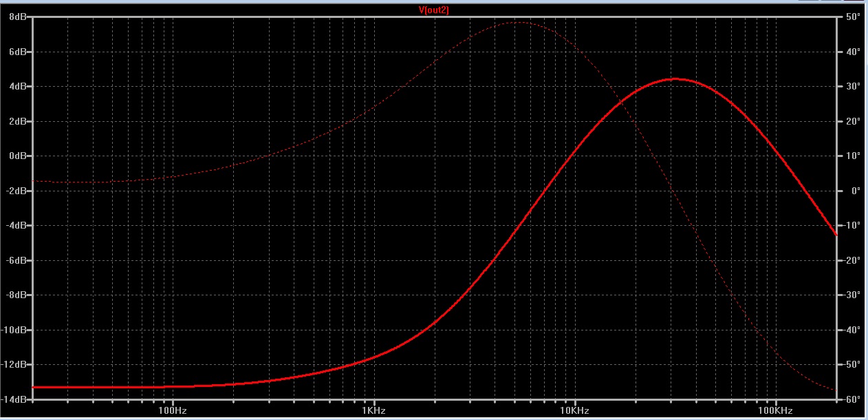Click the 4dB magnitude axis label
This screenshot has height=420, width=868.
point(17,87)
